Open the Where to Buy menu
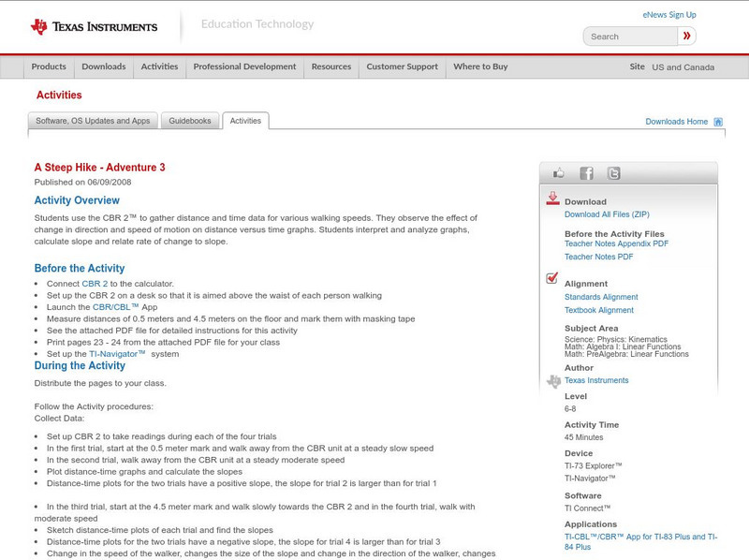Screen dimensions: 749x560 point(480,66)
